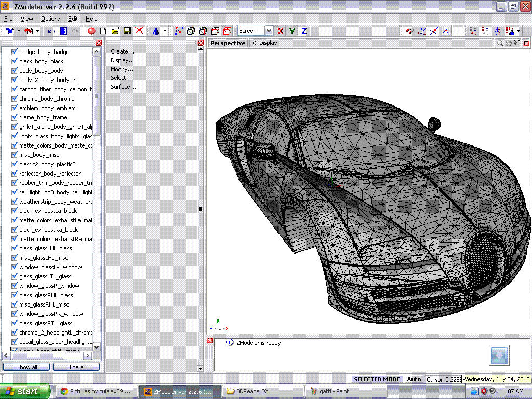Screen dimensions: 532x399
Task: Click the Save floppy disk icon
Action: click(x=127, y=31)
